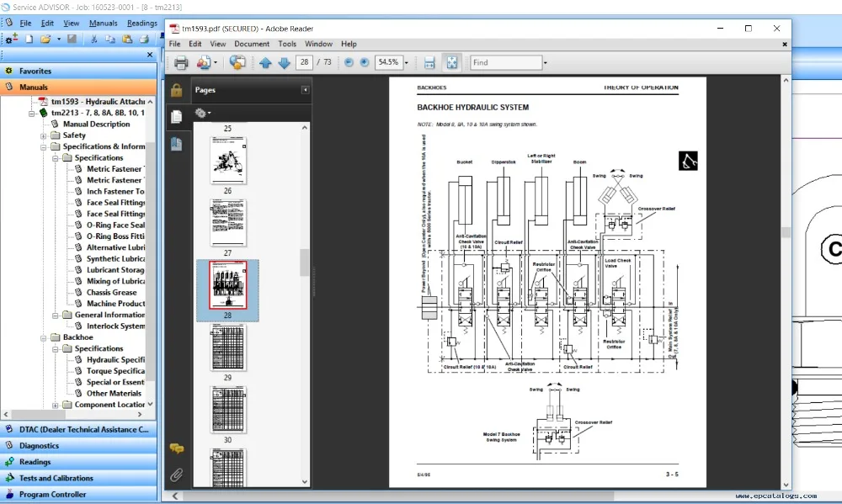Open the comments panel speech bubble icon
842x504 pixels.
click(177, 448)
